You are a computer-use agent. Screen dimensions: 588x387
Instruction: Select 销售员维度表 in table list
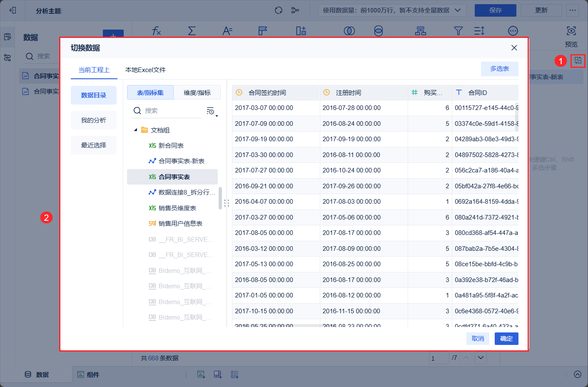(x=177, y=208)
